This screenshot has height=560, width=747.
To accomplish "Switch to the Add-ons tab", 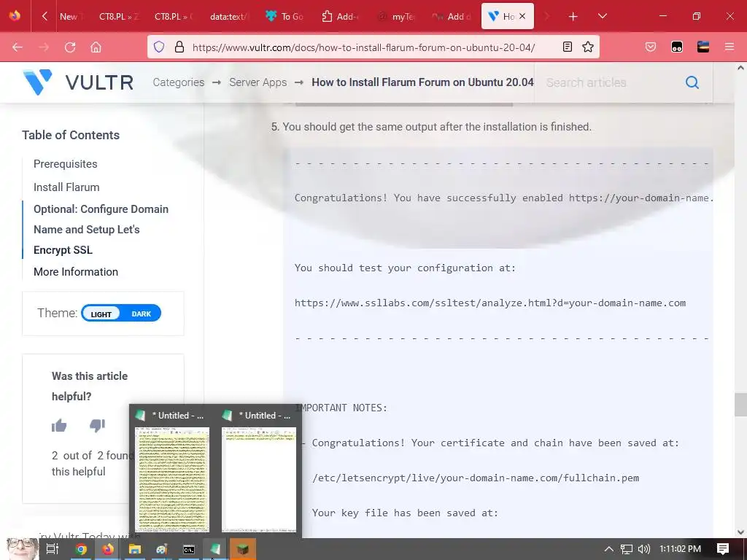I will click(340, 17).
